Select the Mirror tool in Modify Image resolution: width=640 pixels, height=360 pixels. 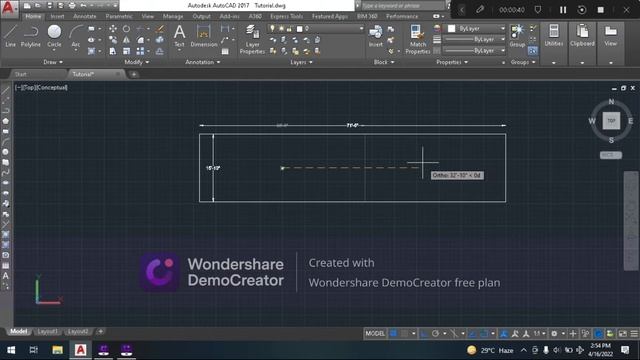pos(127,40)
